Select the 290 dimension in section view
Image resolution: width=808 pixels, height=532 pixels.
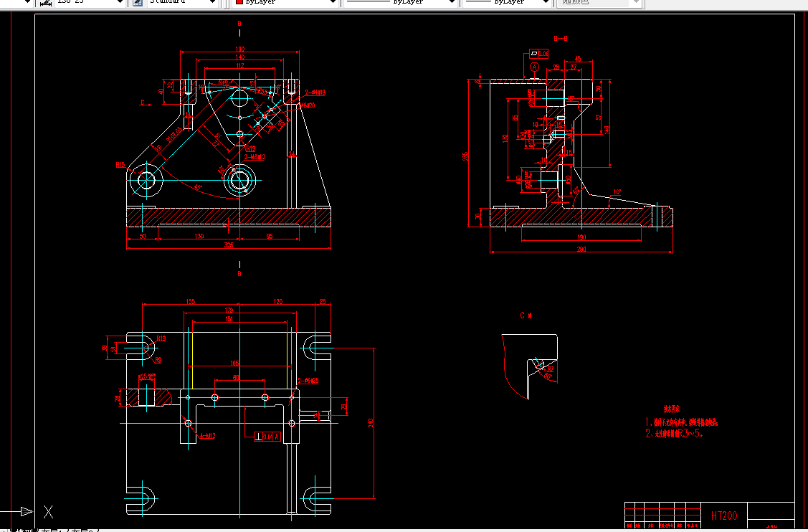pos(581,249)
